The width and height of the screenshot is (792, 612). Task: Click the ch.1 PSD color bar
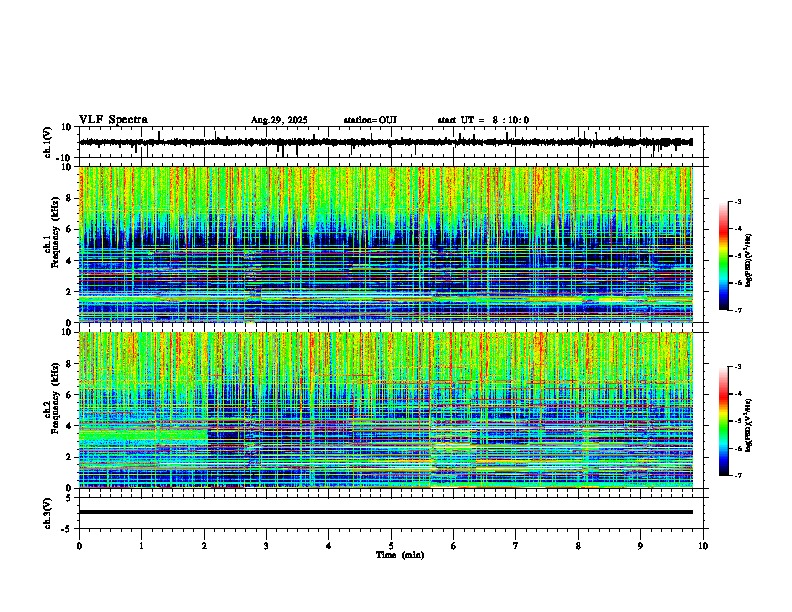click(x=723, y=256)
